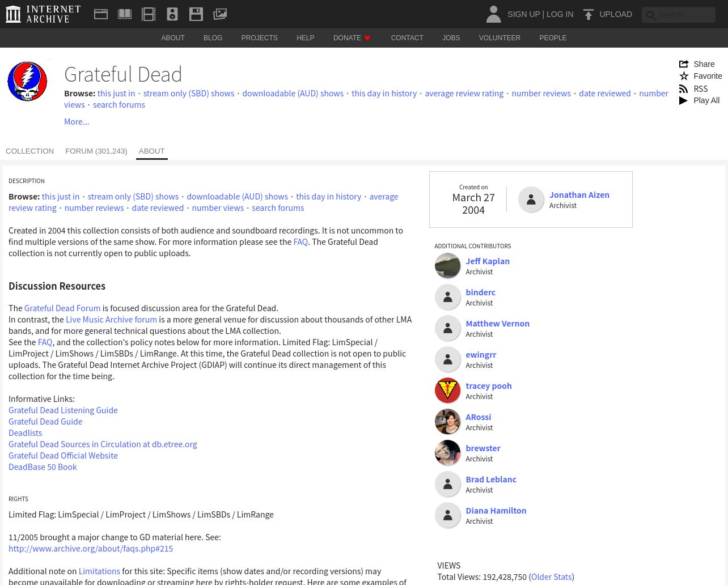Image resolution: width=728 pixels, height=585 pixels.
Task: Open the Help menu item
Action: [x=305, y=38]
